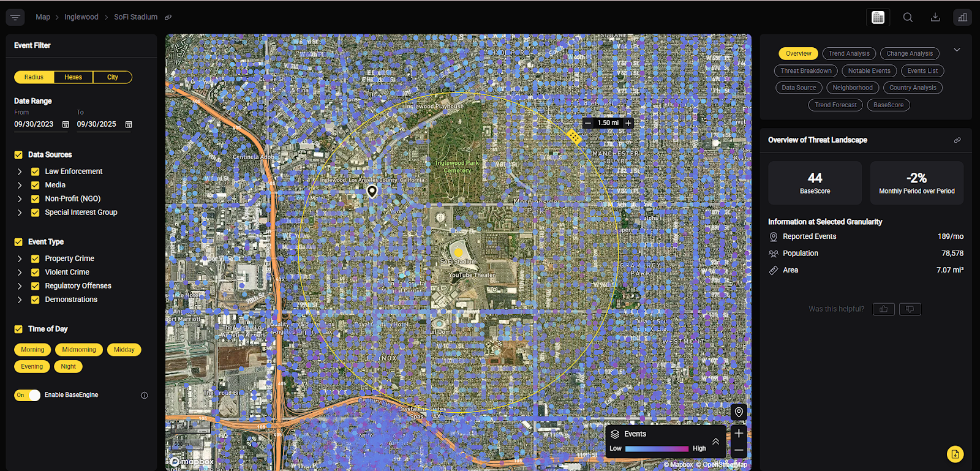
Task: Toggle the Time of Day checkbox
Action: (x=18, y=329)
